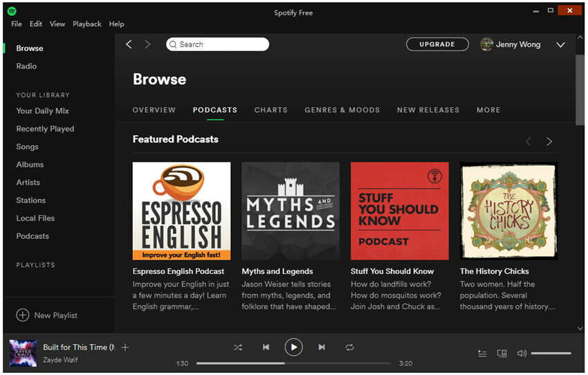The height and width of the screenshot is (375, 588).
Task: Open Your Daily Mix
Action: tap(42, 111)
